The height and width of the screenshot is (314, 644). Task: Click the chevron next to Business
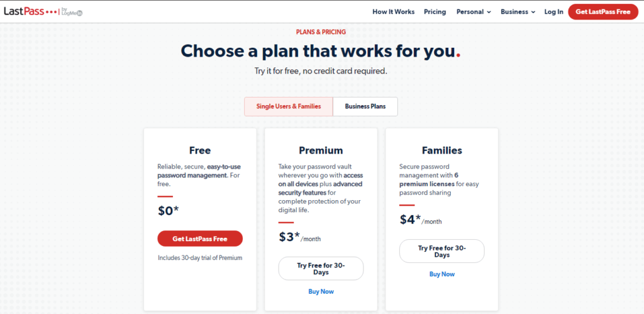click(533, 13)
